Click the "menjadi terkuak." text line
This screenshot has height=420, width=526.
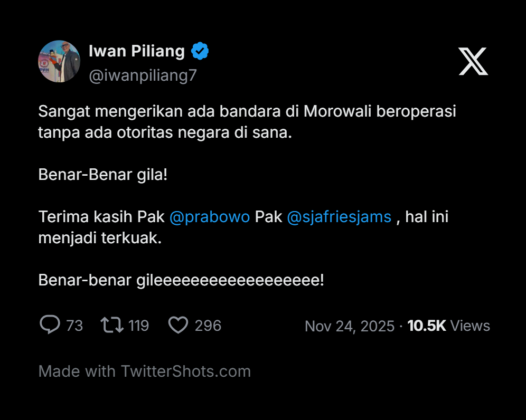99,238
